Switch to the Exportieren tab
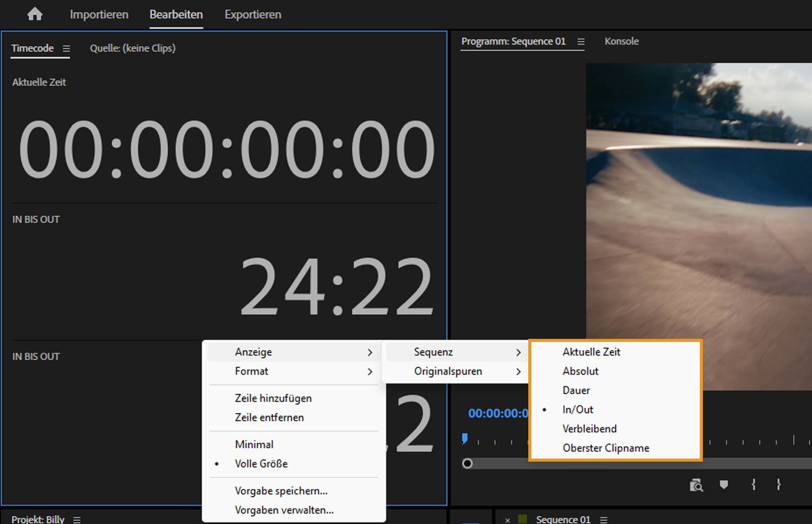This screenshot has height=524, width=812. click(252, 14)
